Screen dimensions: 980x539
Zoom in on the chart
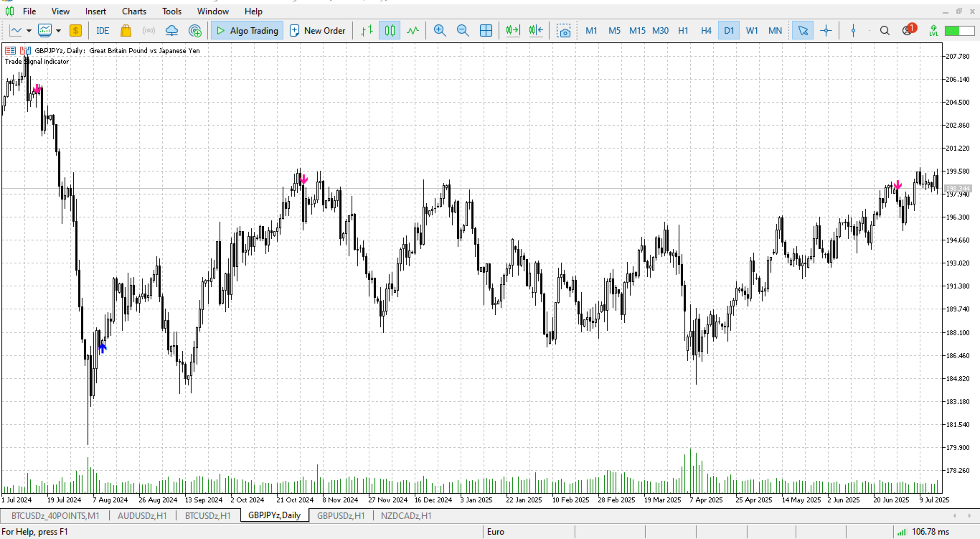click(440, 31)
